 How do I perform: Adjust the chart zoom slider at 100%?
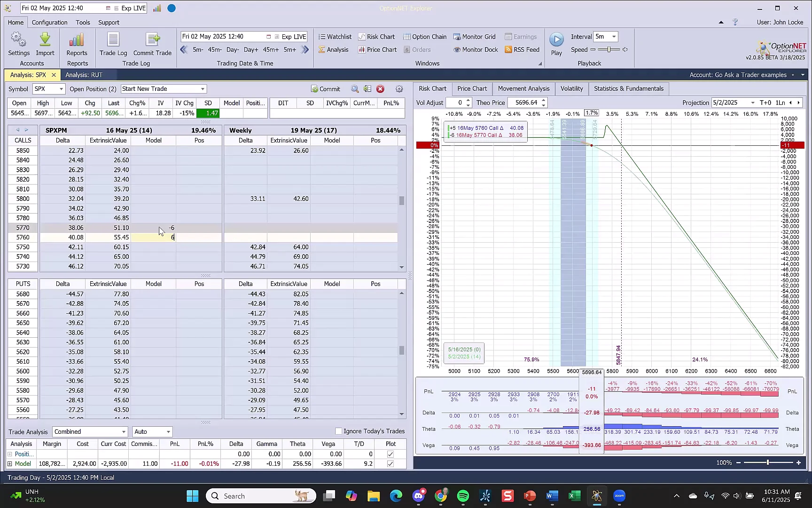pos(768,463)
